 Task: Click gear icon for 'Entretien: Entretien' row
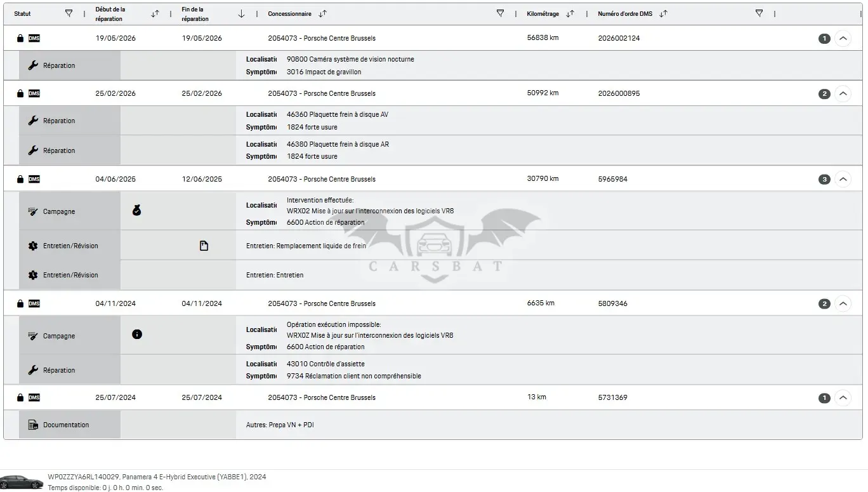coord(33,275)
